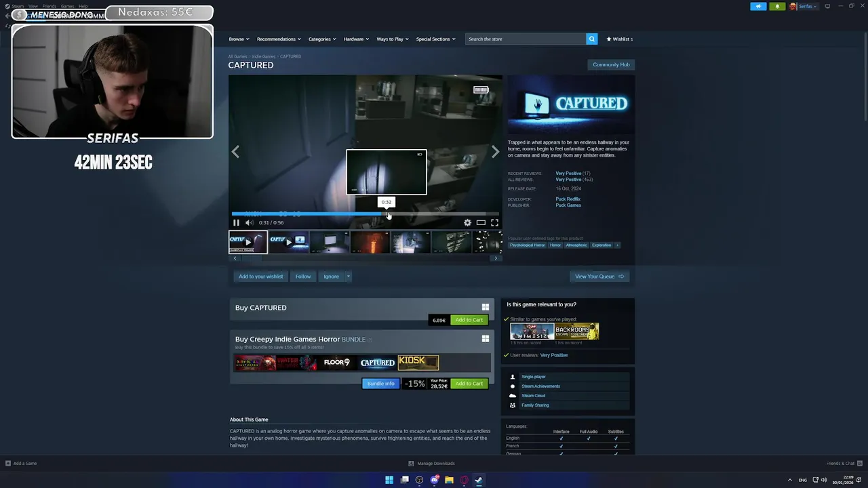
Task: Open the Steam Achievements feature link
Action: tap(540, 386)
